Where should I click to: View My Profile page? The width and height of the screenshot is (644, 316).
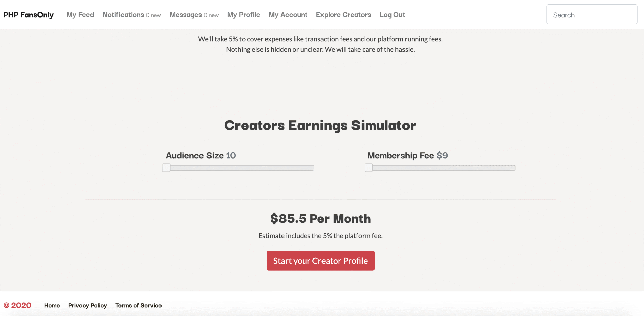[244, 15]
